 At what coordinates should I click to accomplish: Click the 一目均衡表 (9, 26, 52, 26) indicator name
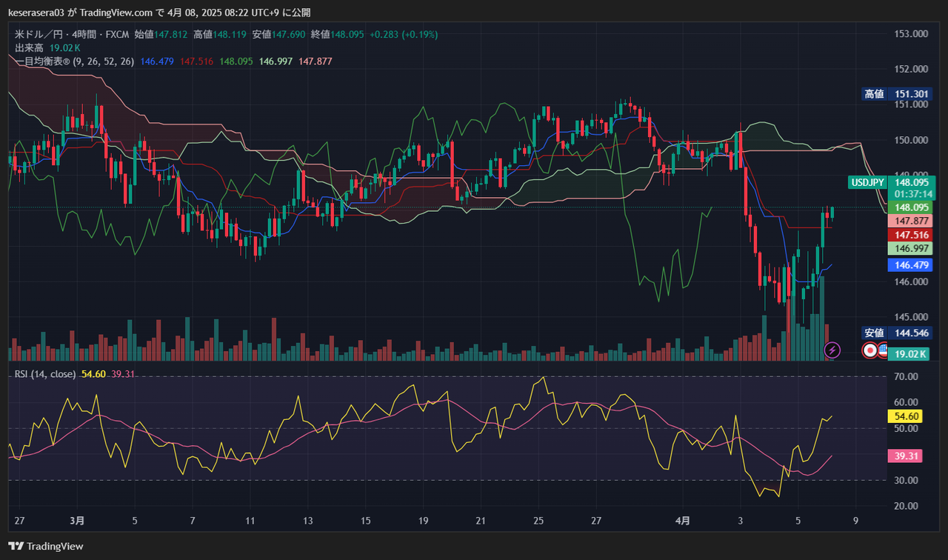[x=75, y=61]
